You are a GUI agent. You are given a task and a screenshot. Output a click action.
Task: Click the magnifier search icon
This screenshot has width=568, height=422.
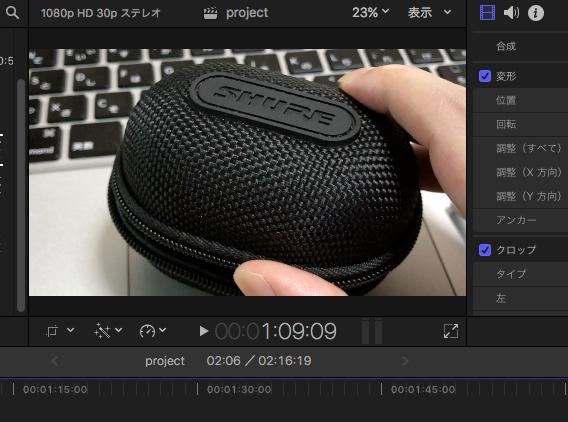click(12, 13)
